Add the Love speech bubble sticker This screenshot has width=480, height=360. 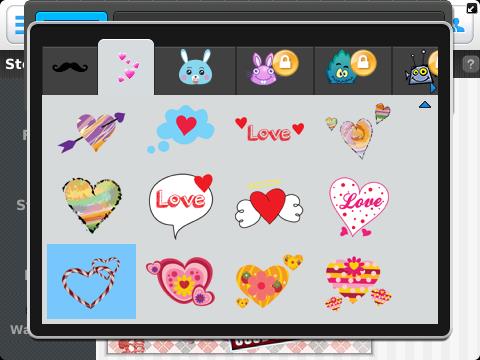pos(180,205)
